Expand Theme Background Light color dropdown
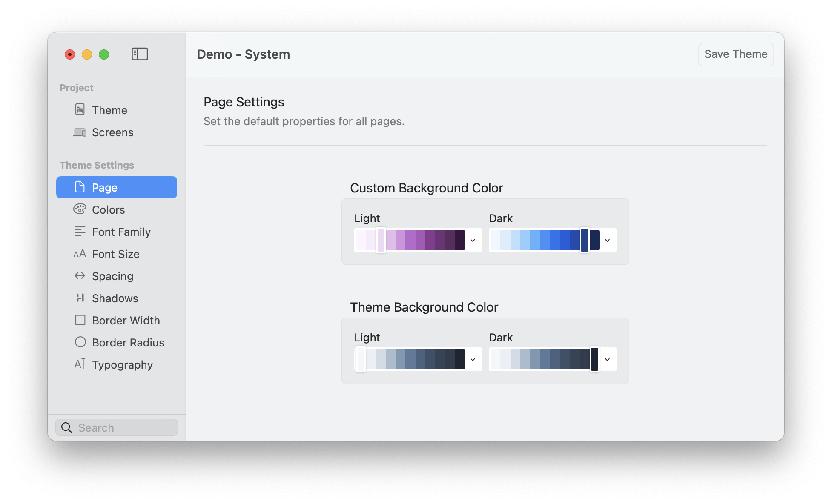This screenshot has height=504, width=832. click(473, 360)
